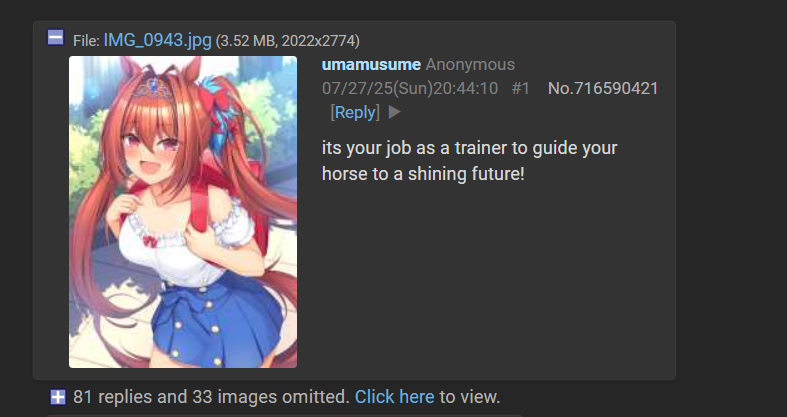The height and width of the screenshot is (417, 787).
Task: Click the 07/27/25(Sun)20:44:10 timestamp
Action: click(x=410, y=88)
